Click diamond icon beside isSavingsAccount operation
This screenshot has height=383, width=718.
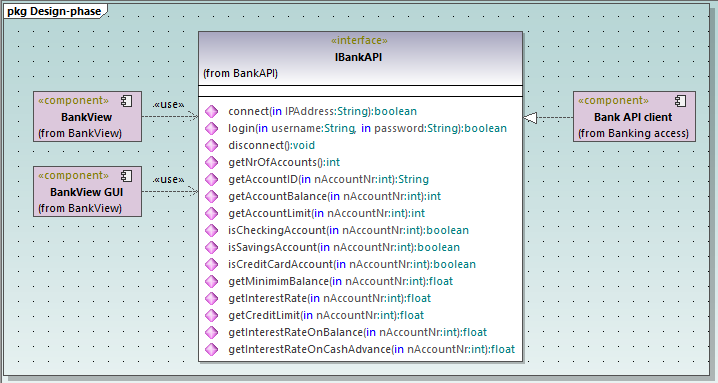click(x=212, y=247)
